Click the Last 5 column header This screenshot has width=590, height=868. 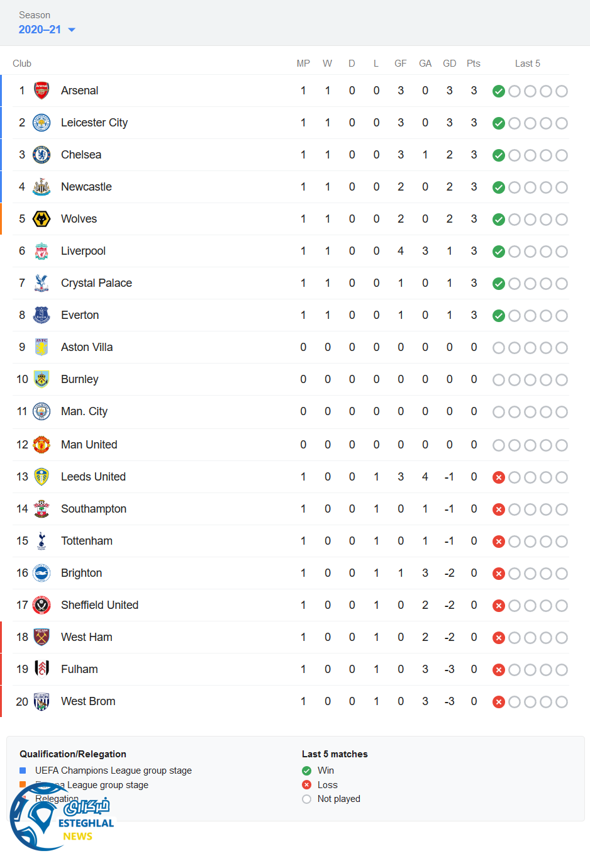[527, 64]
